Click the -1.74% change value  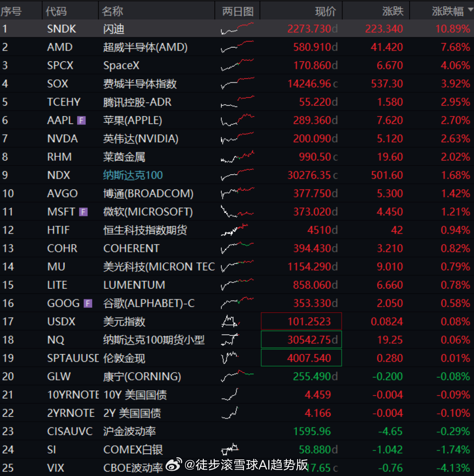[453, 449]
